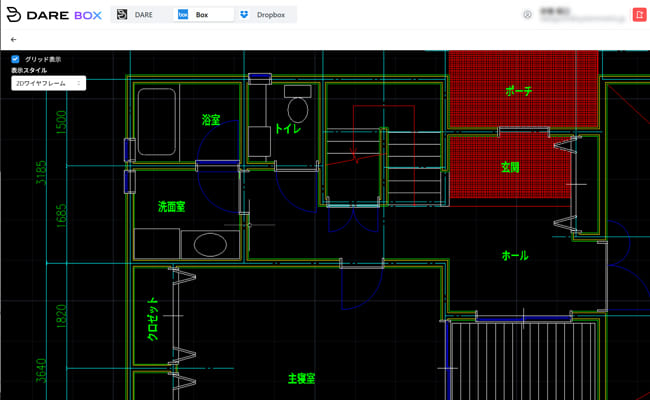
Task: Select the 主寝室 label text
Action: (301, 379)
